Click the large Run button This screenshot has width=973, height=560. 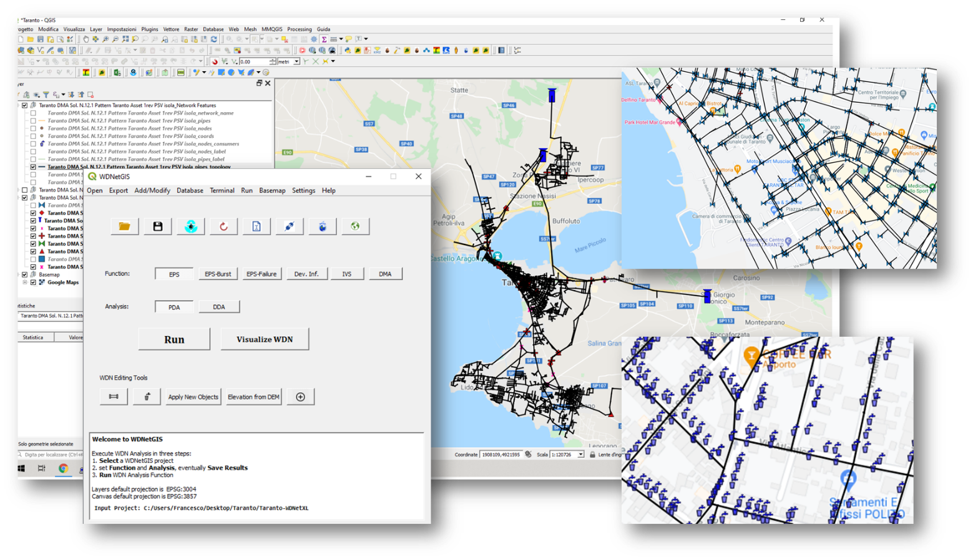point(174,339)
